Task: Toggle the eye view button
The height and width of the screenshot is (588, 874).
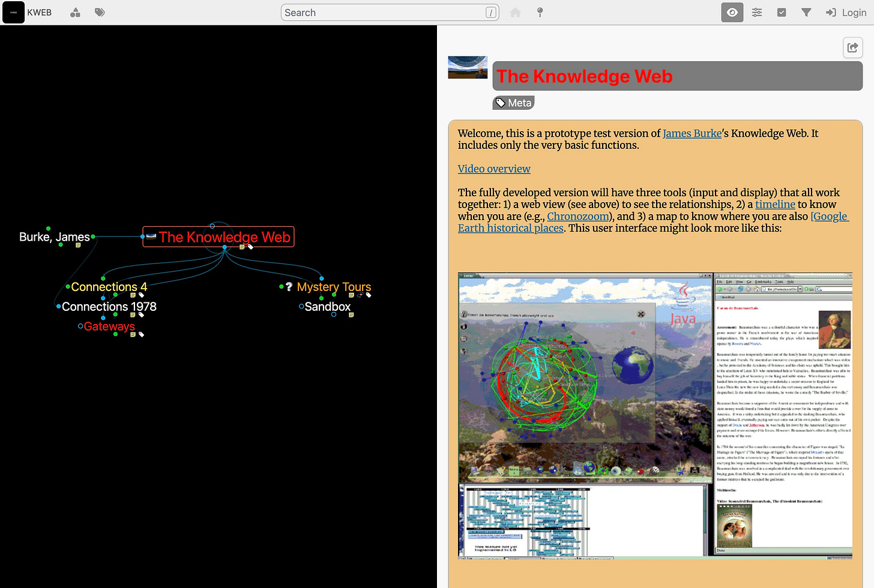Action: pos(732,13)
